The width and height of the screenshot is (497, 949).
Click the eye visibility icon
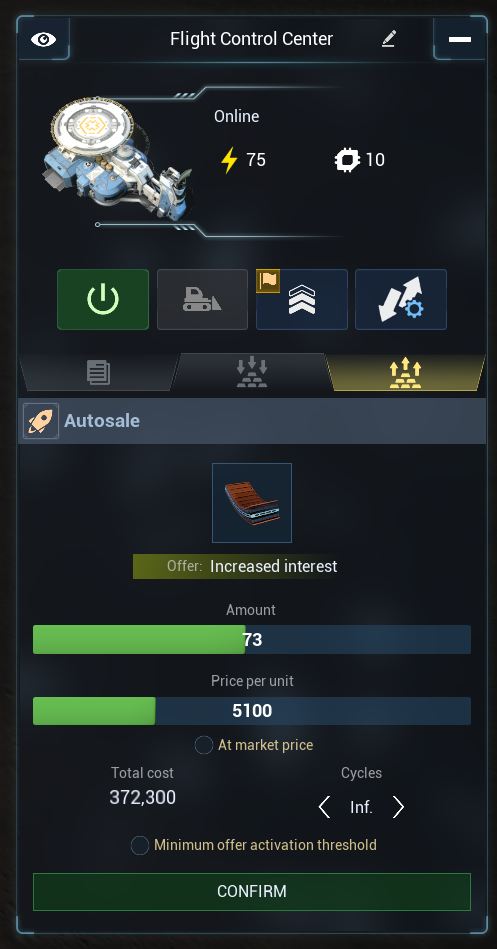pos(44,39)
